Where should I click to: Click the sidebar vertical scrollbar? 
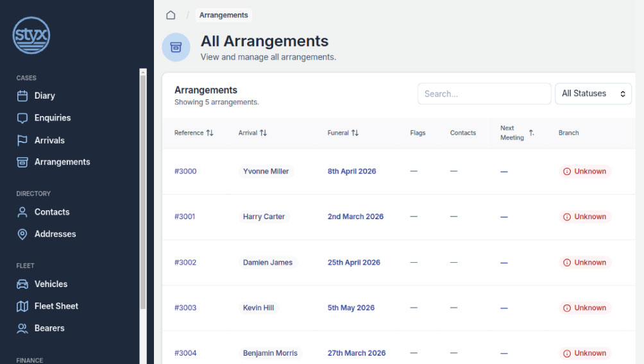pos(143,192)
